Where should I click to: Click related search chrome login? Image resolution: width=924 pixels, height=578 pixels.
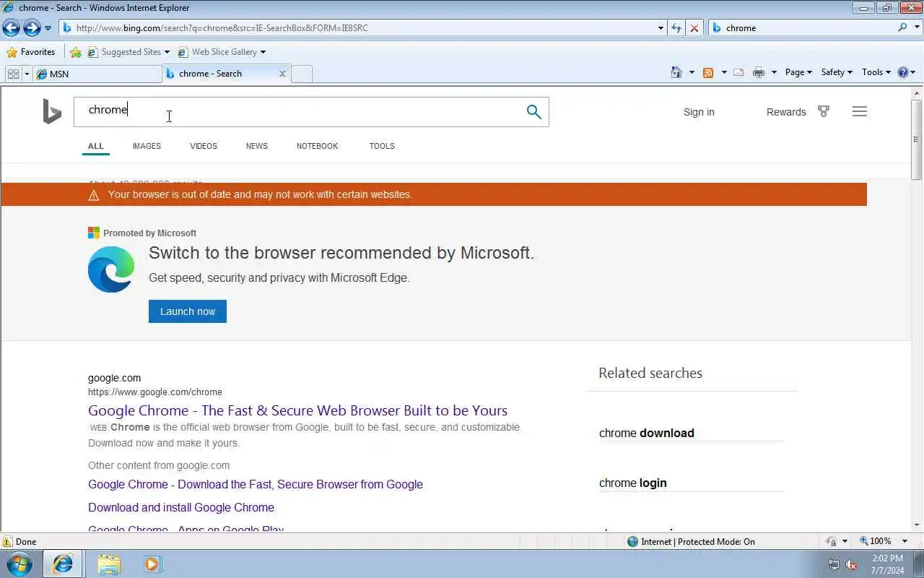633,483
